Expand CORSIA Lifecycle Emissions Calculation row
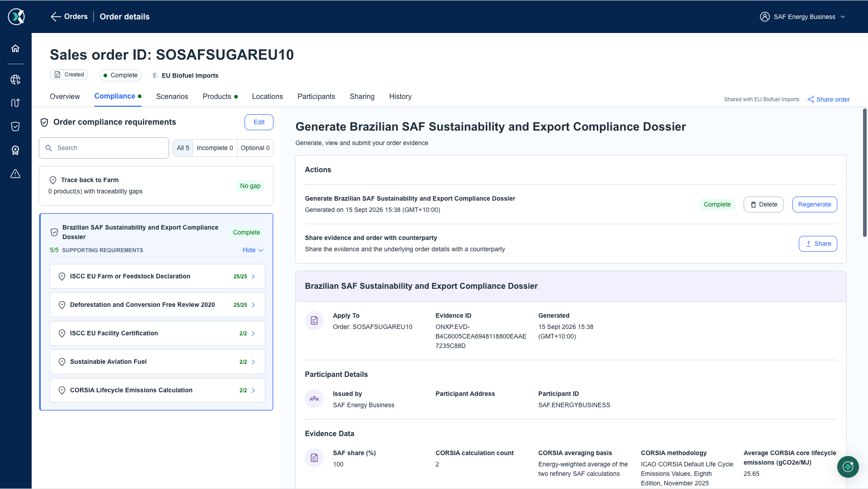Viewport: 868px width, 489px height. click(x=157, y=390)
